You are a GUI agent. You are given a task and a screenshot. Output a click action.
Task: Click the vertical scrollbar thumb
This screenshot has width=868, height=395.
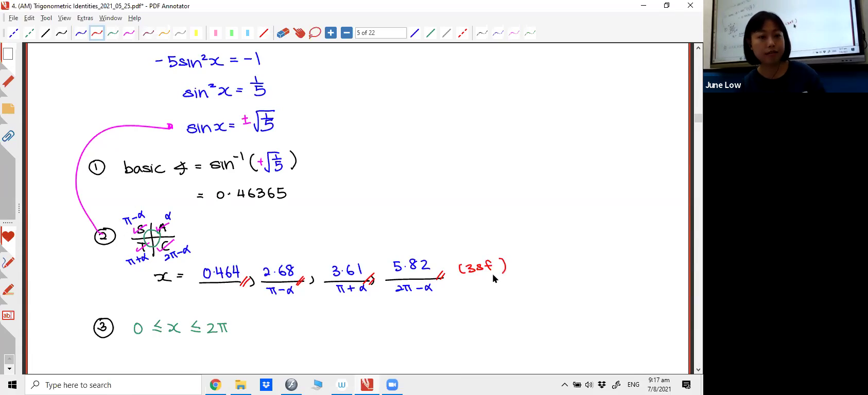click(698, 118)
